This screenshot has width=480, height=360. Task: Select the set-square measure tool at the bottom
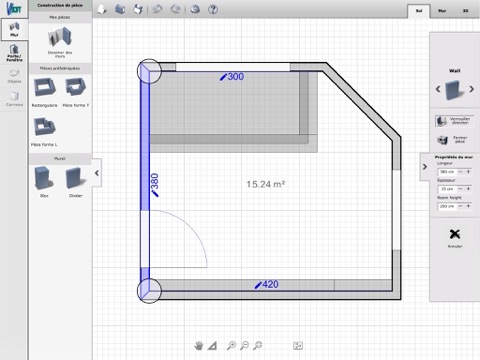click(x=212, y=346)
